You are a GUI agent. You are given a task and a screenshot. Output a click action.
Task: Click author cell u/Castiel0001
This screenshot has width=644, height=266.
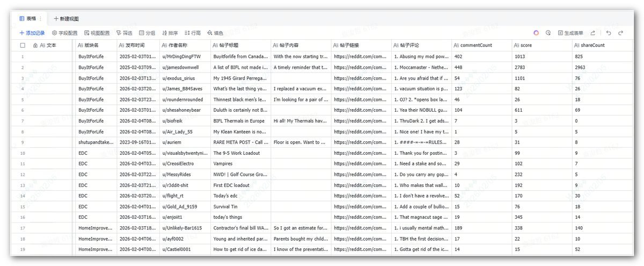pos(185,249)
